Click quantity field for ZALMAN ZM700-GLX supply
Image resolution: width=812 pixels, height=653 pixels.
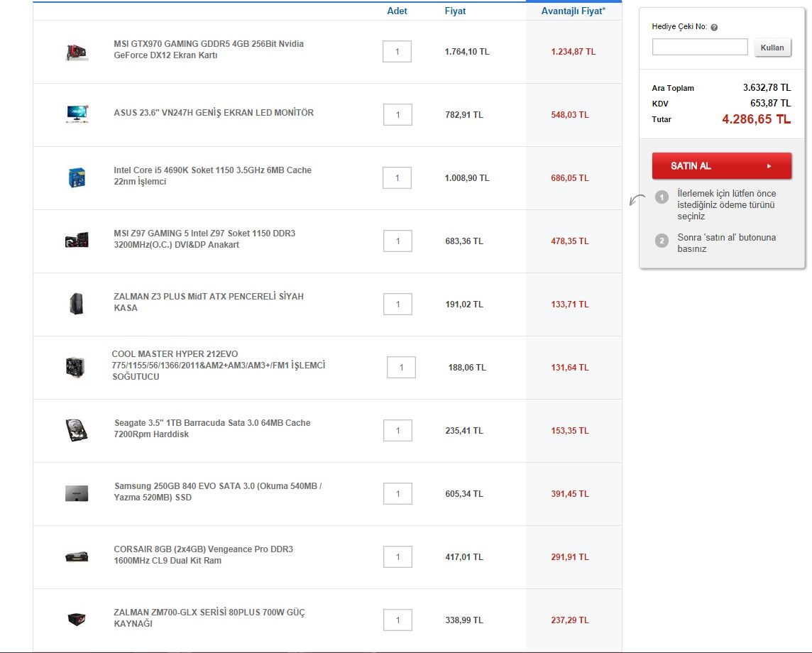[x=397, y=620]
